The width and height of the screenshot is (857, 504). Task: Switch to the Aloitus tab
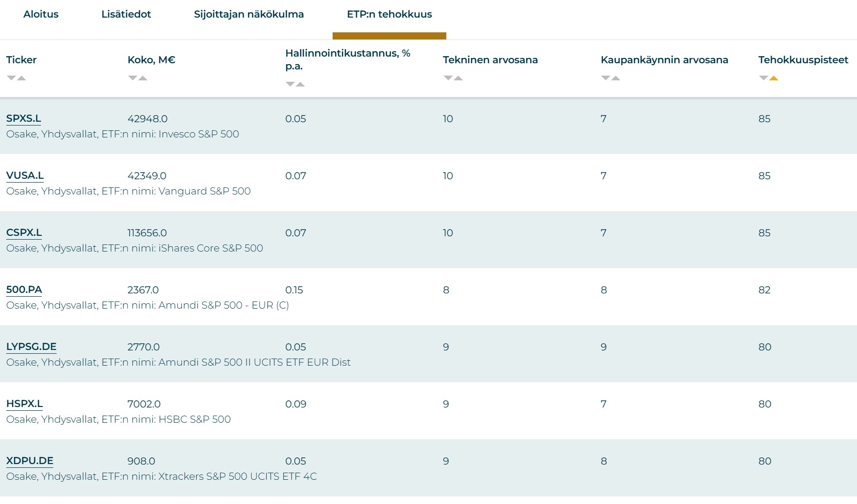41,14
